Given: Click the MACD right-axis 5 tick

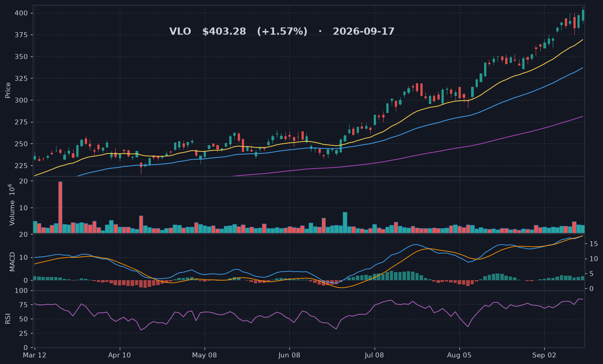Looking at the screenshot, I should tap(591, 273).
